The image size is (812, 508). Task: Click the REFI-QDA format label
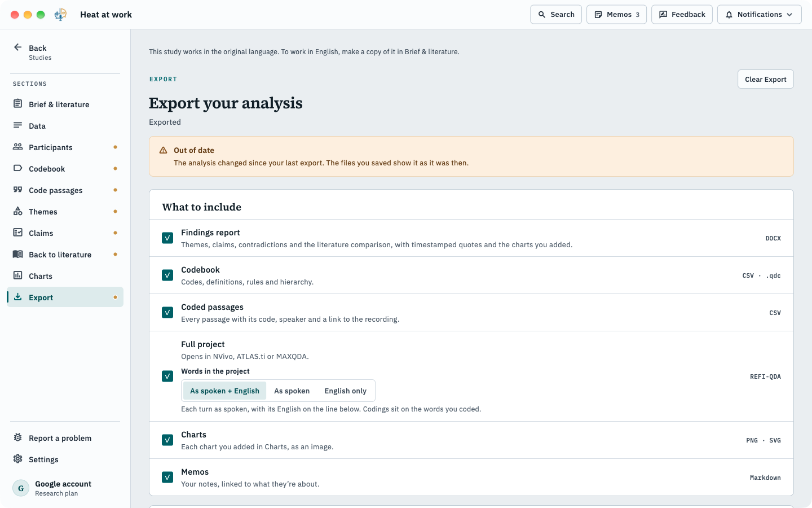[765, 376]
